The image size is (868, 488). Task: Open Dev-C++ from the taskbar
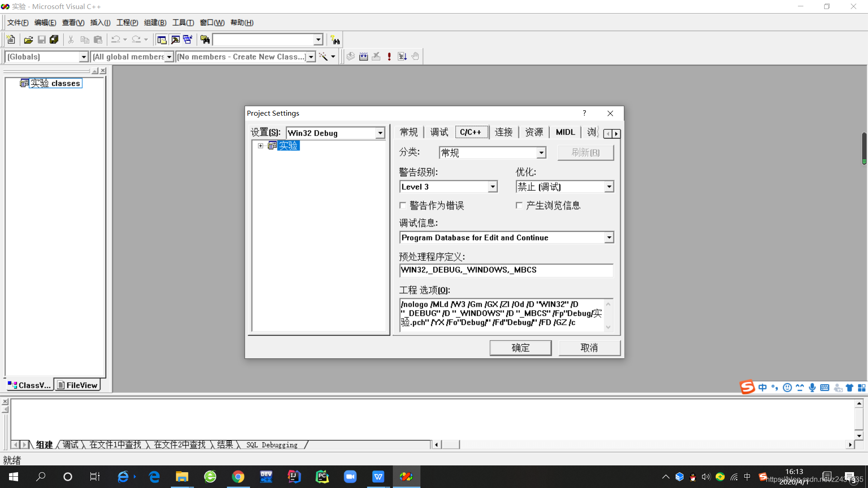(266, 477)
